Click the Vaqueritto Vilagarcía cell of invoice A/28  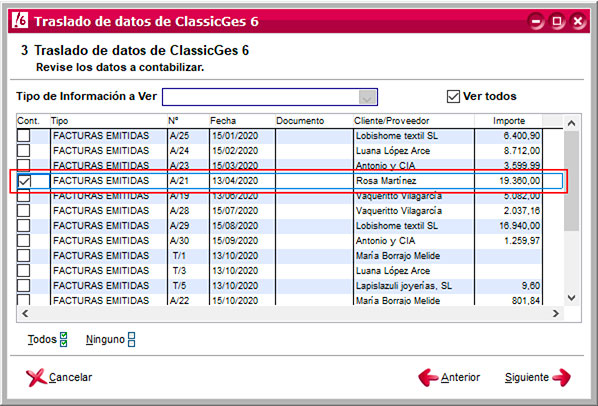(414, 210)
